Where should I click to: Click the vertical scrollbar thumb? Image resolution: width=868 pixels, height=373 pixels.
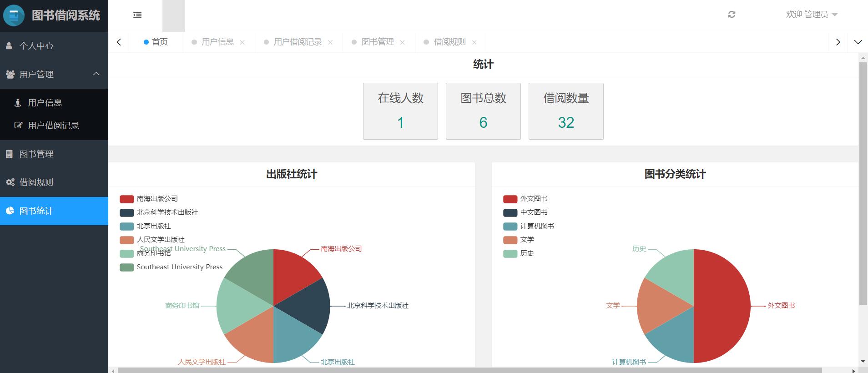pos(863,183)
